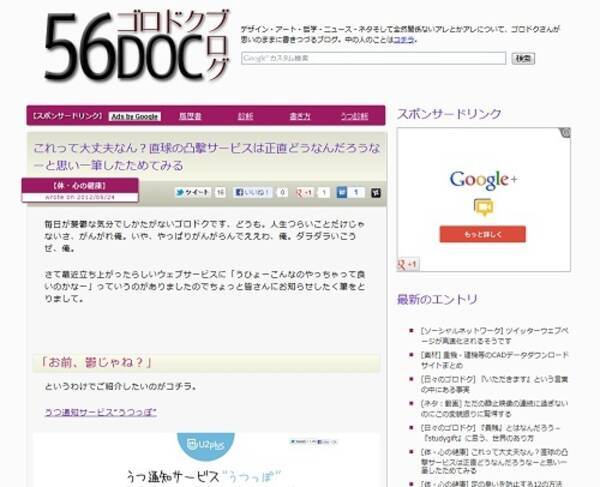Screen dimensions: 600x487
Task: Click the tweet count bubble
Action: [x=220, y=192]
